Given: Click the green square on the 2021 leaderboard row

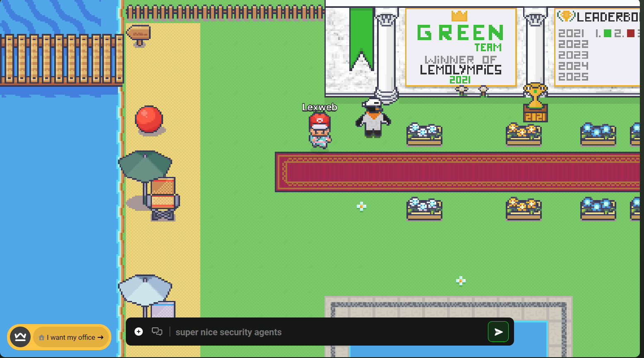Looking at the screenshot, I should pyautogui.click(x=608, y=33).
